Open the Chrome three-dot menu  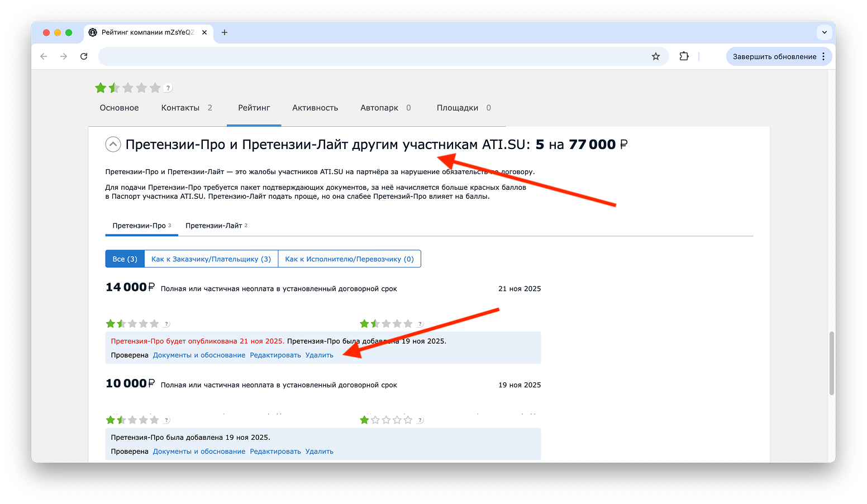point(823,56)
